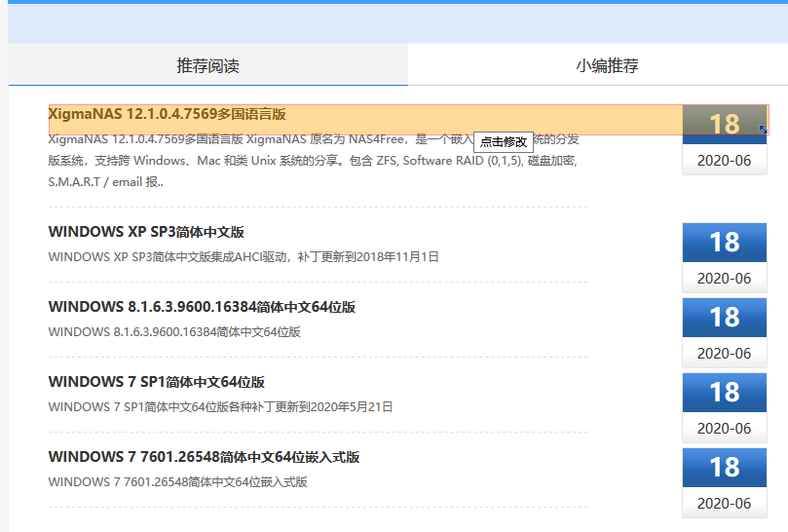Click the WINDOWS 7 嵌入式版 description line
Viewport: 788px width, 532px height.
[x=177, y=481]
